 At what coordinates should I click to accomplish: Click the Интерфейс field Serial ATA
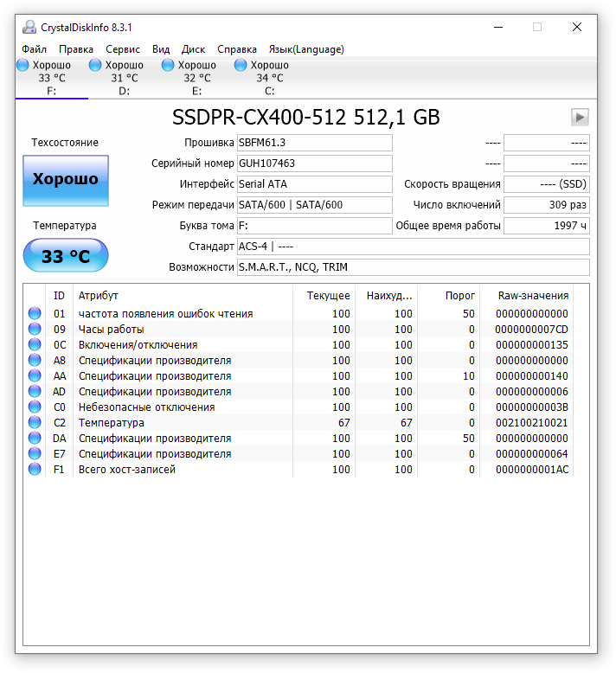tap(315, 184)
